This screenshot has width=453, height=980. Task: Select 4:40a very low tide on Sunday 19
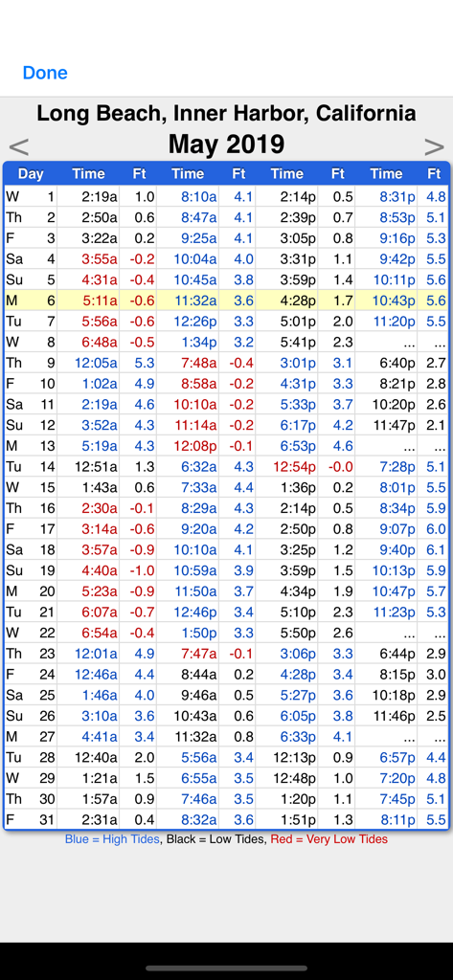101,570
